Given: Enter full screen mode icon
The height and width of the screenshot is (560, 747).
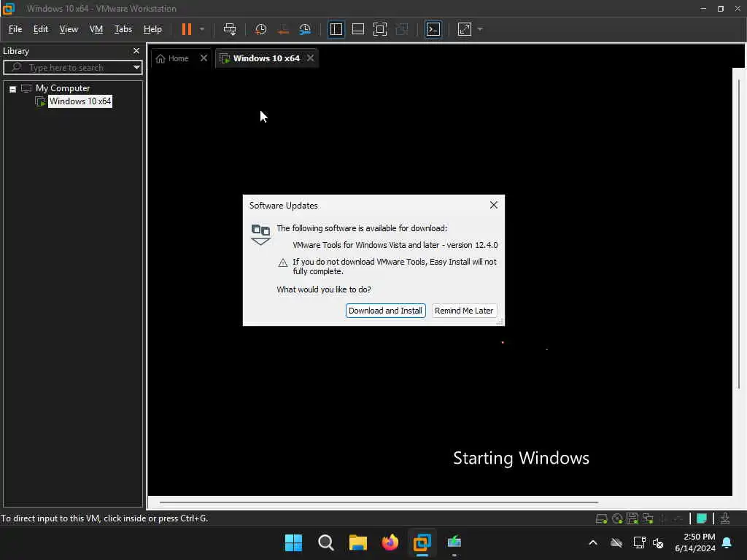Looking at the screenshot, I should click(x=379, y=29).
